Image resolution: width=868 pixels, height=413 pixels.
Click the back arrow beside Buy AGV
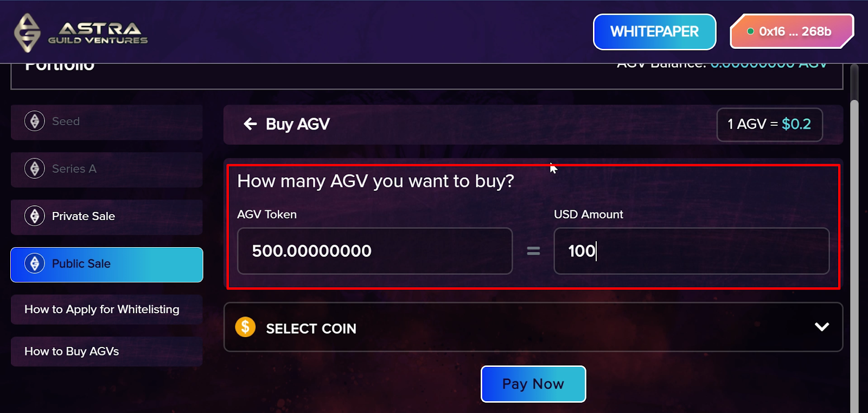(x=250, y=124)
